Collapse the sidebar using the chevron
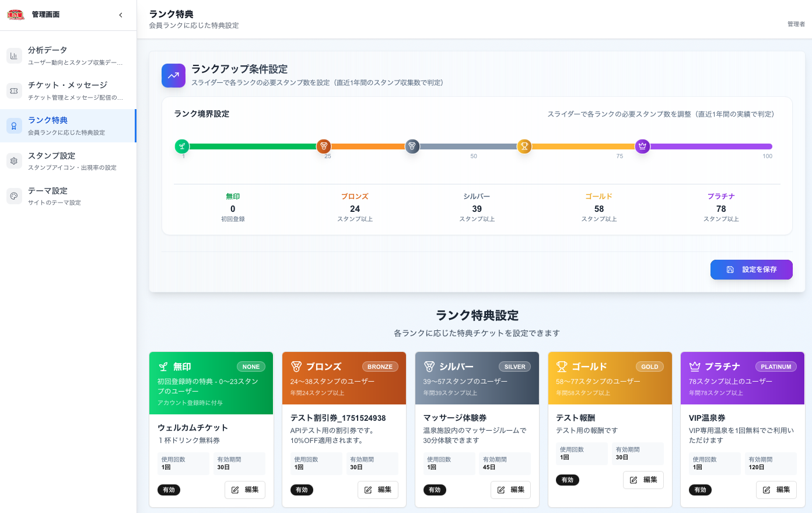 pyautogui.click(x=121, y=15)
